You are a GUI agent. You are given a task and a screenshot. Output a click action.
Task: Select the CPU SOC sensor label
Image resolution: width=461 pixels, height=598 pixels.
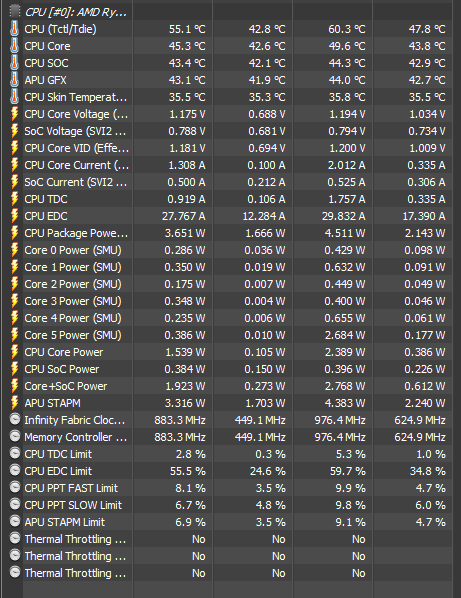click(47, 63)
